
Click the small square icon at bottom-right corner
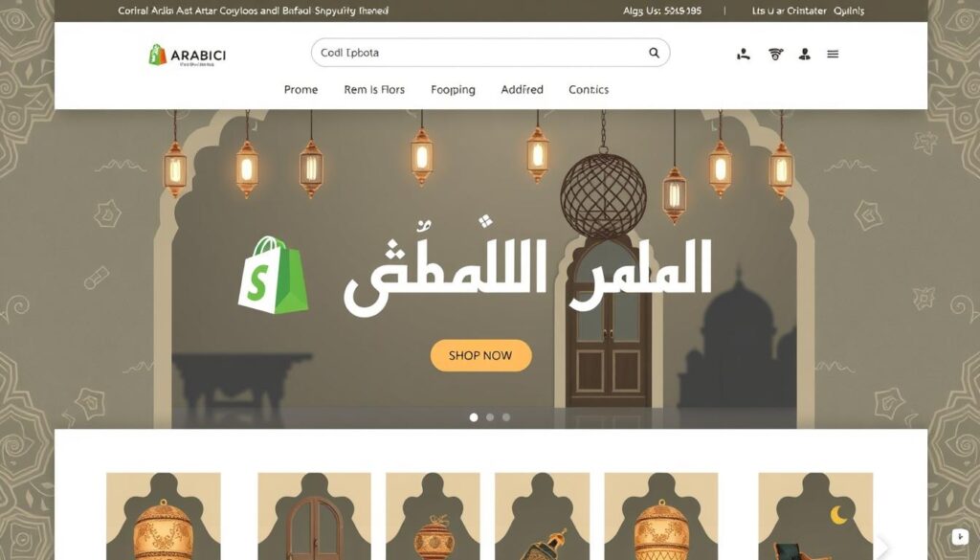pos(959,536)
